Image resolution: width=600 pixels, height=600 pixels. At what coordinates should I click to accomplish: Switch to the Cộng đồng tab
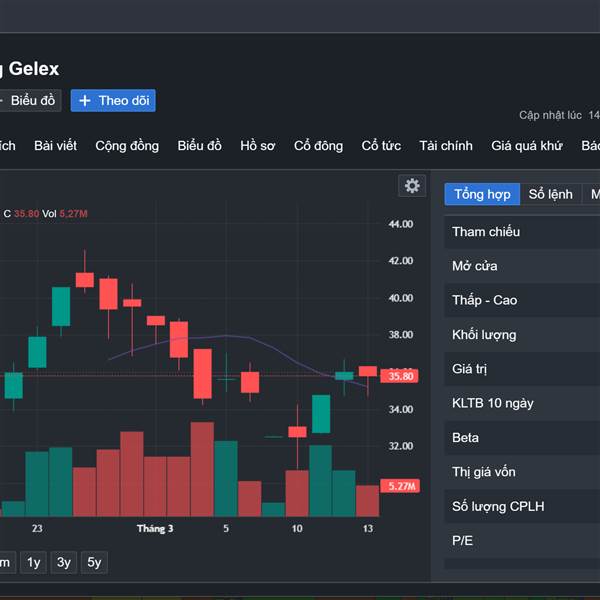127,146
